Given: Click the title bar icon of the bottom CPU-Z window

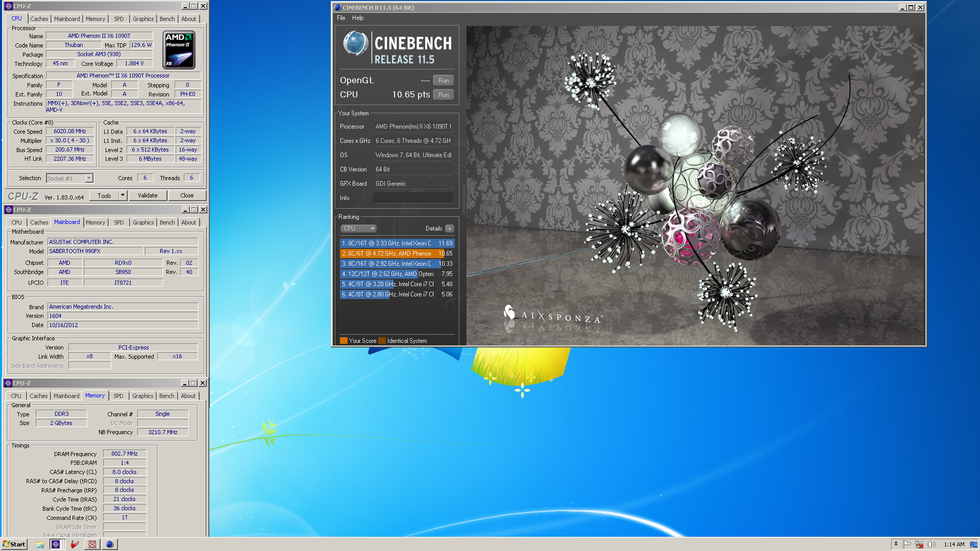Looking at the screenshot, I should 8,383.
